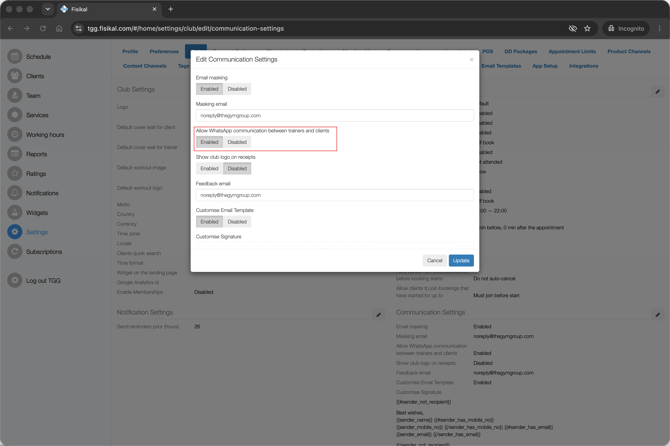670x446 pixels.
Task: Open the Subscriptions link in sidebar
Action: coord(44,252)
